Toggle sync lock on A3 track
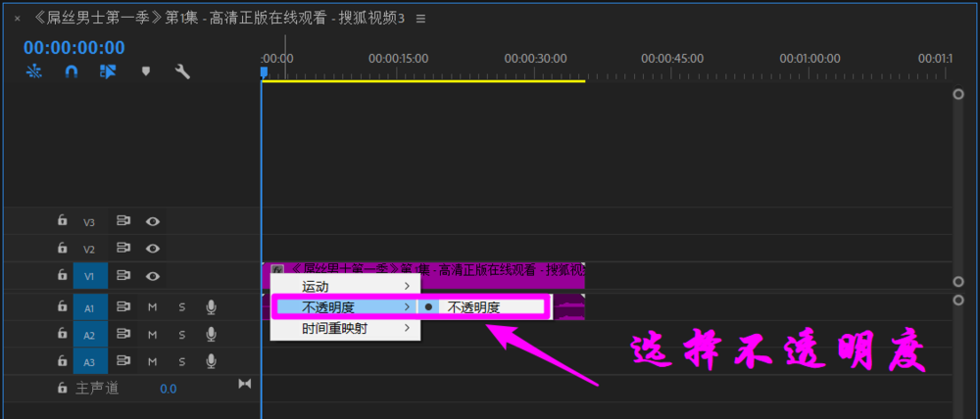Viewport: 980px width, 419px height. (123, 361)
